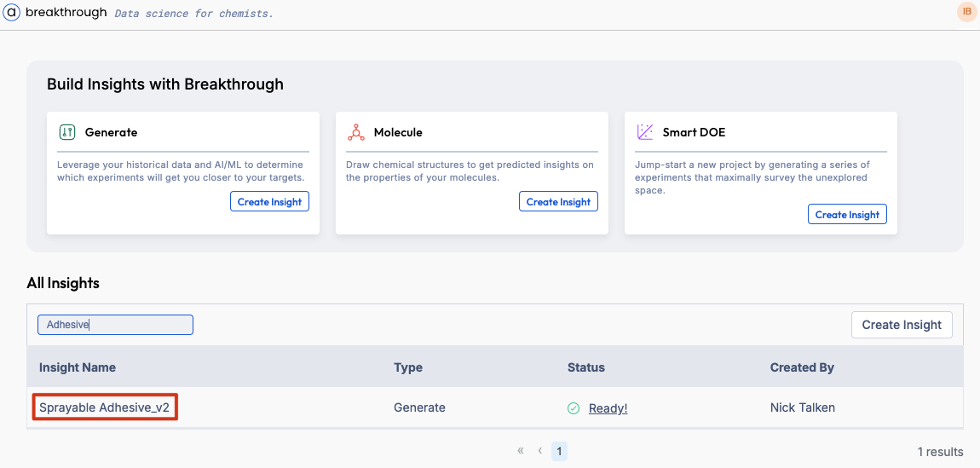Open the IB user avatar menu

[x=966, y=12]
